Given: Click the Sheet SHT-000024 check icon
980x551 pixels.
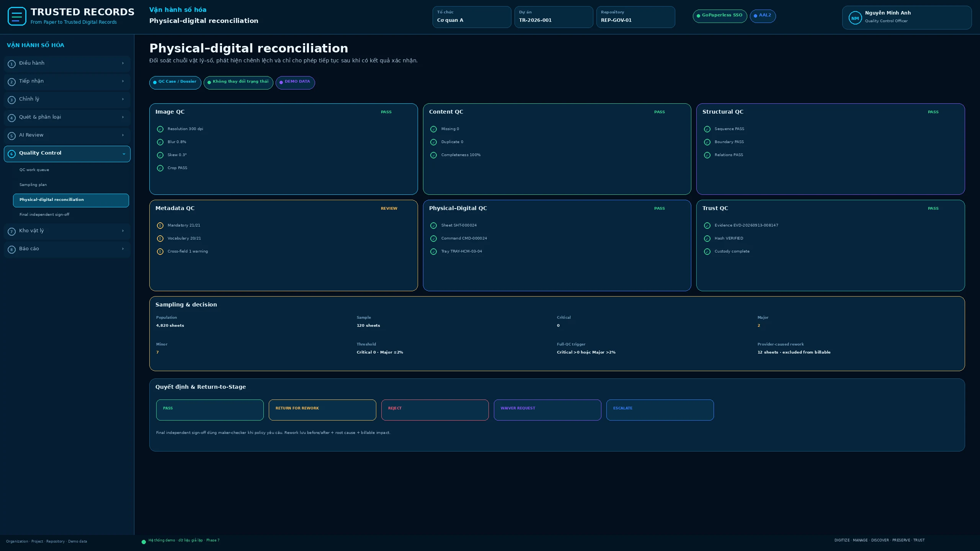Looking at the screenshot, I should (433, 226).
